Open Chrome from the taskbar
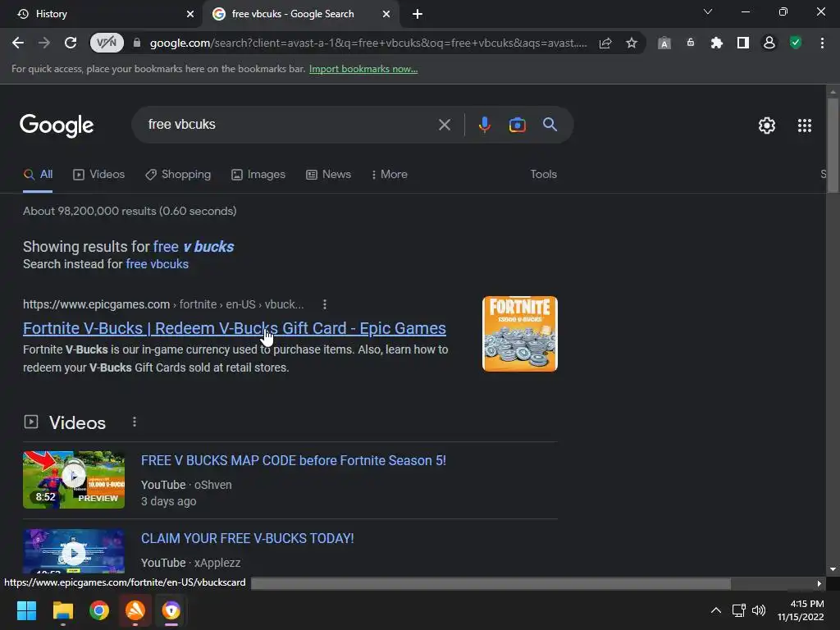 [99, 610]
